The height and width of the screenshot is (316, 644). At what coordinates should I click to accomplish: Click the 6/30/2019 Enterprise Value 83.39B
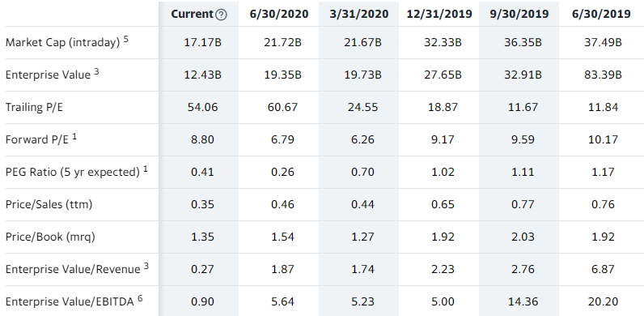tap(603, 75)
